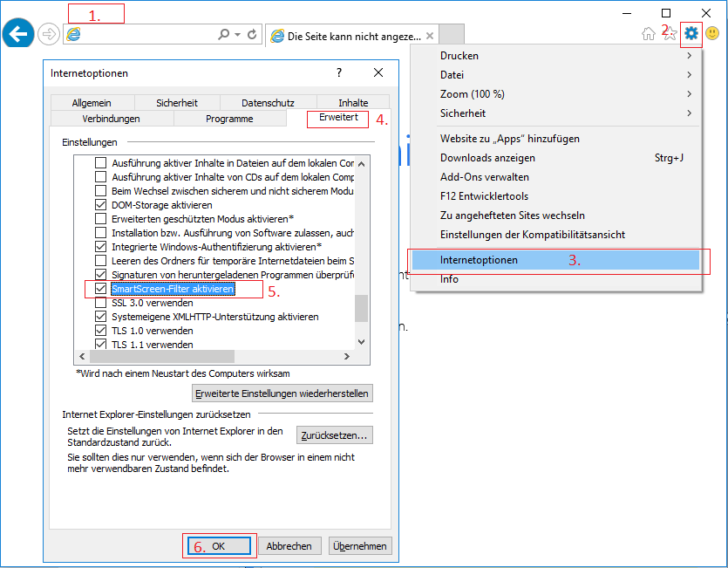The width and height of the screenshot is (728, 568).
Task: Click settings list scroll-down arrow
Action: tap(362, 342)
